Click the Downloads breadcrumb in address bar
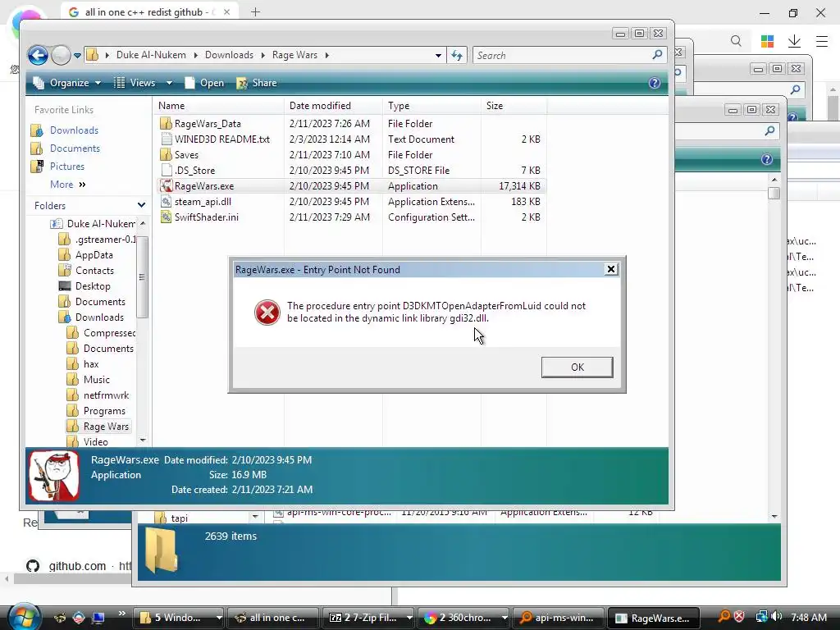This screenshot has width=840, height=630. point(229,55)
